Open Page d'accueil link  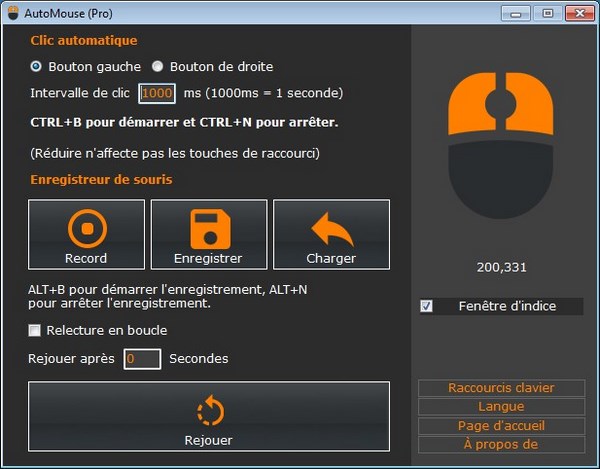pos(501,426)
